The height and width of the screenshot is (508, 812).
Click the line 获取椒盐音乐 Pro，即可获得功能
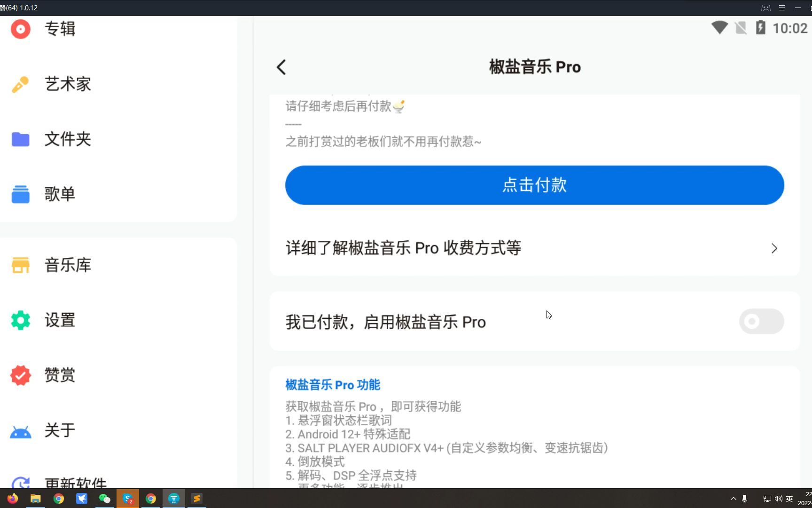pos(373,406)
